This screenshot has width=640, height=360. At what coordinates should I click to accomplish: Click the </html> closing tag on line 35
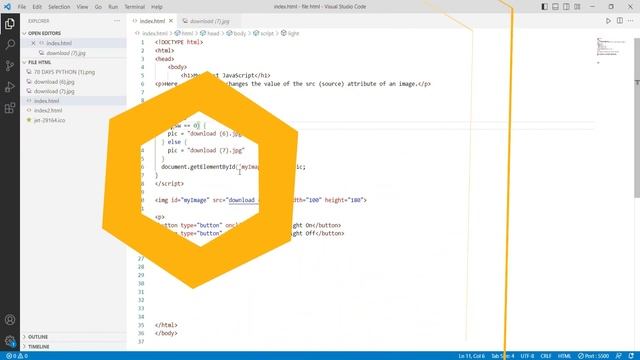point(166,325)
